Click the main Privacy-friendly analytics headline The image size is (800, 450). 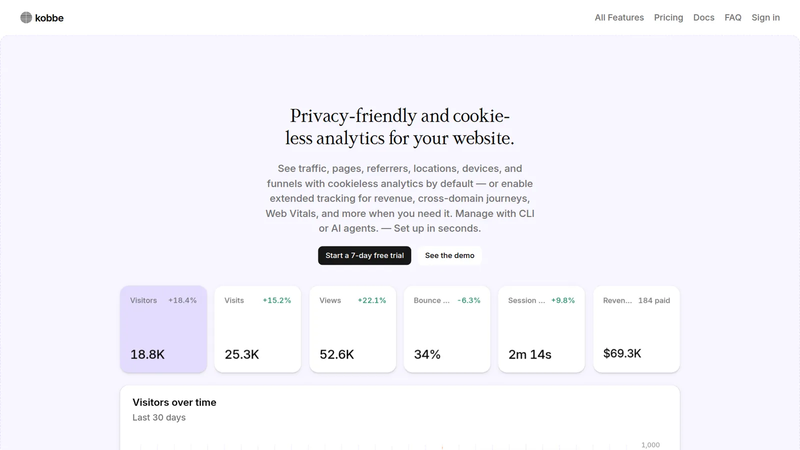pos(399,127)
